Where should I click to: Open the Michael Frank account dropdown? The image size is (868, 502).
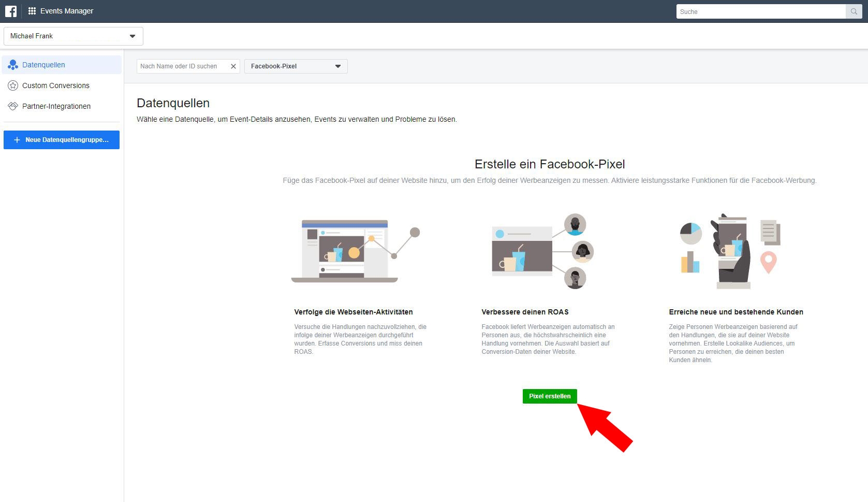pyautogui.click(x=73, y=36)
